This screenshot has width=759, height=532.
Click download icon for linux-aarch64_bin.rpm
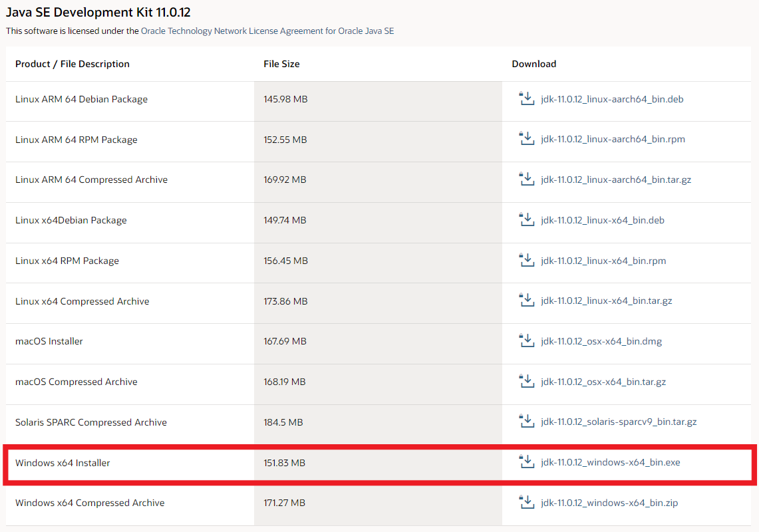(526, 138)
